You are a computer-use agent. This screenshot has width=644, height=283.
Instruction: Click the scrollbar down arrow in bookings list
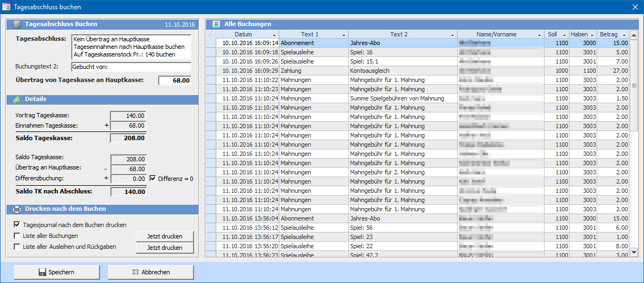coord(634,252)
